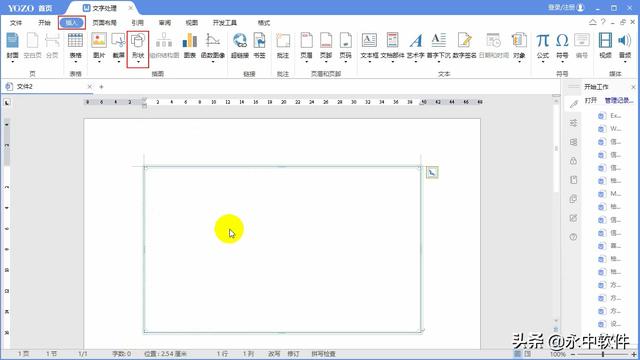Expand the 形状 dropdown arrow
This screenshot has height=360, width=640.
[x=138, y=62]
